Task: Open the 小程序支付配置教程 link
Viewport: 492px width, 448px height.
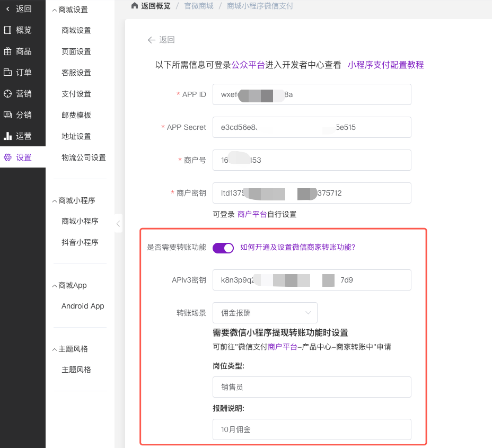Action: [x=385, y=65]
